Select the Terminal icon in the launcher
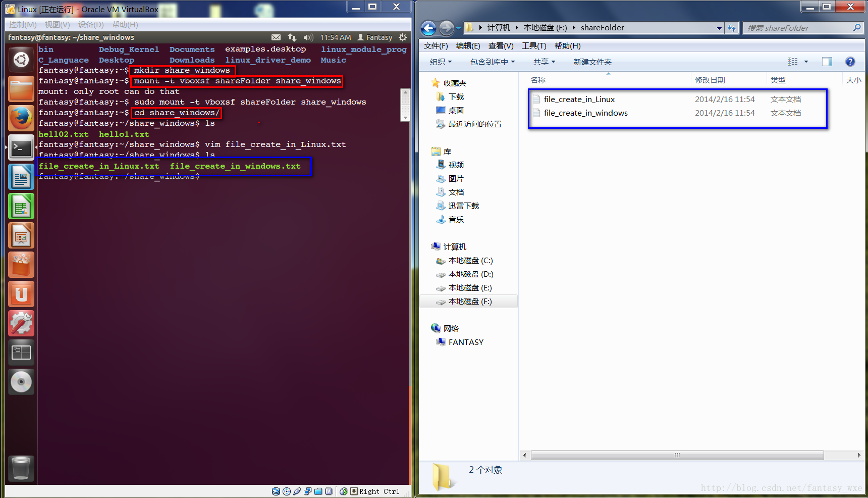 [x=21, y=148]
